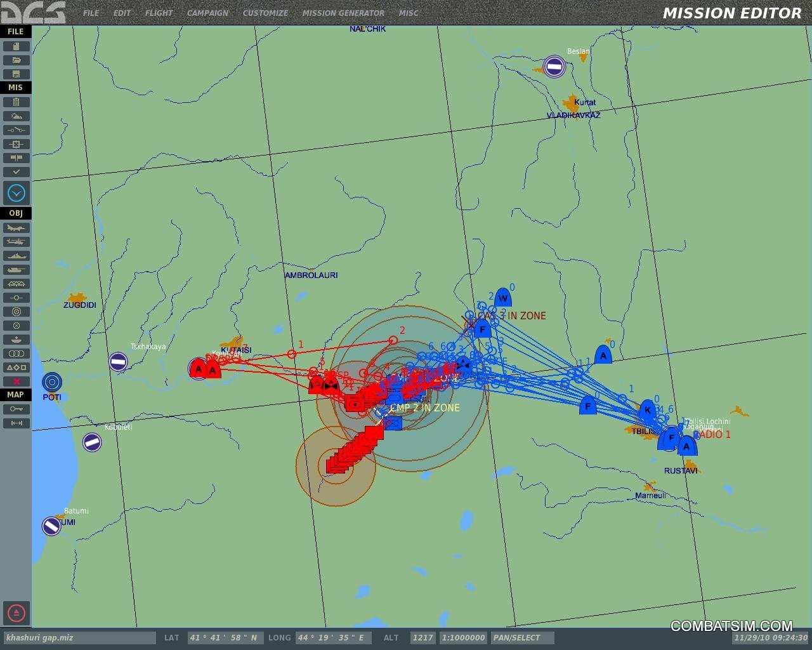
Task: Select the add ship group tool
Action: (16, 256)
